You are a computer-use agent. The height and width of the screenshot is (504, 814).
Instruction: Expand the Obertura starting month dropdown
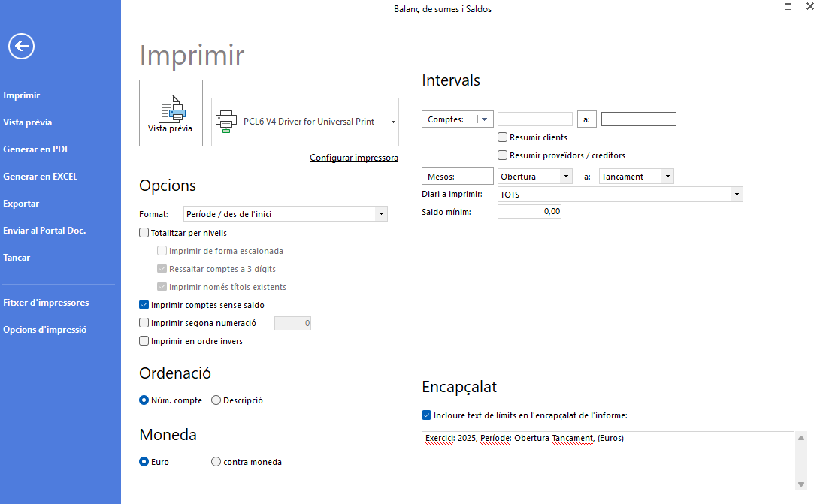pyautogui.click(x=567, y=177)
